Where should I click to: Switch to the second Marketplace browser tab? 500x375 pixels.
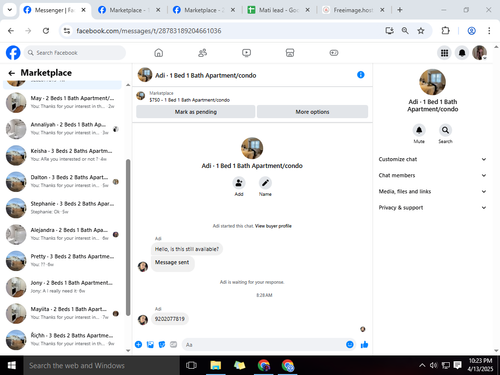click(204, 10)
